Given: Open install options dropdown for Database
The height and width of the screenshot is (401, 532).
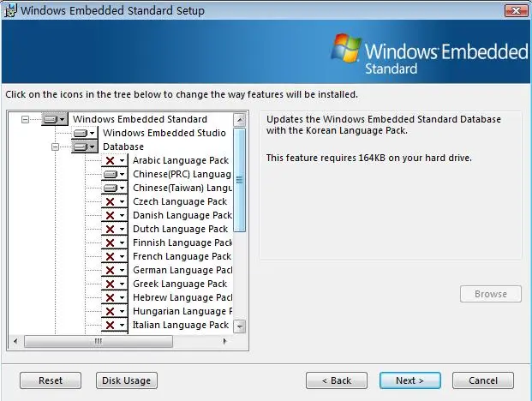Looking at the screenshot, I should tap(85, 147).
